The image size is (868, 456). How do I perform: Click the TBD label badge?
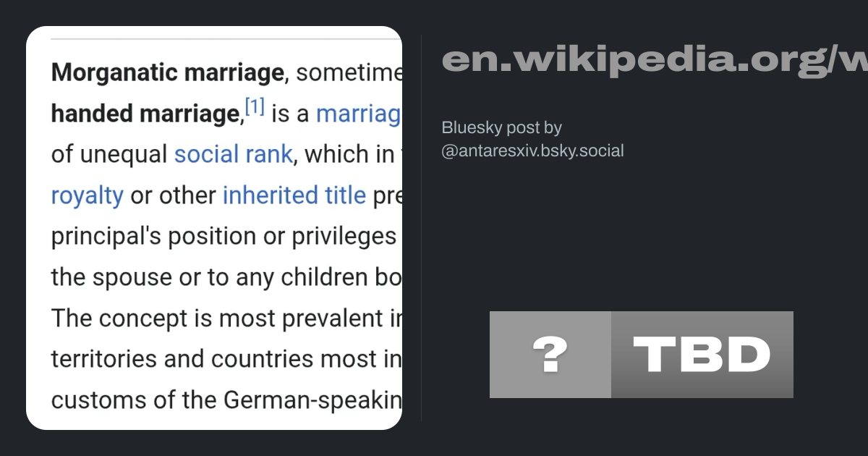point(702,355)
